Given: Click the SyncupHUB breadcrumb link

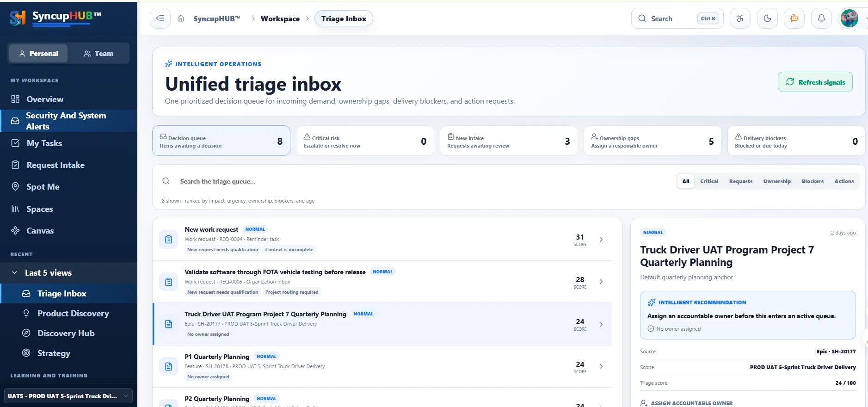Looking at the screenshot, I should pyautogui.click(x=216, y=18).
